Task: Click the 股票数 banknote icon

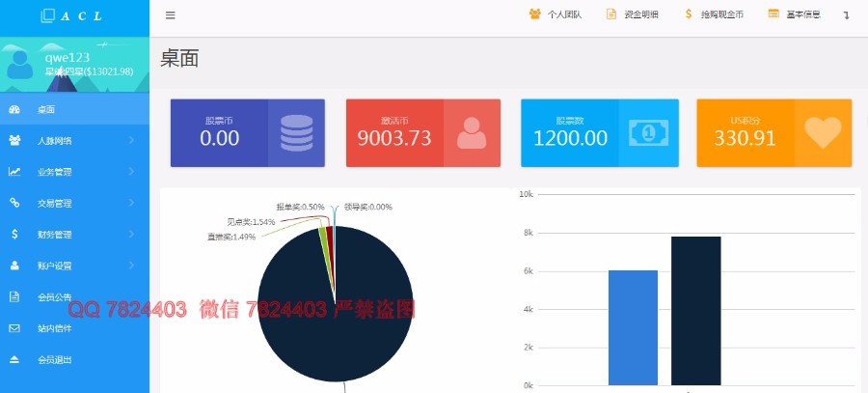Action: point(647,133)
